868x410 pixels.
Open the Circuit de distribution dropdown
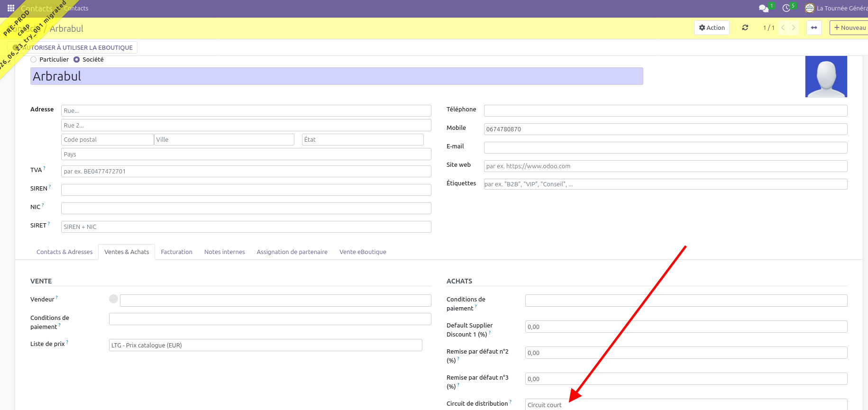(x=686, y=404)
